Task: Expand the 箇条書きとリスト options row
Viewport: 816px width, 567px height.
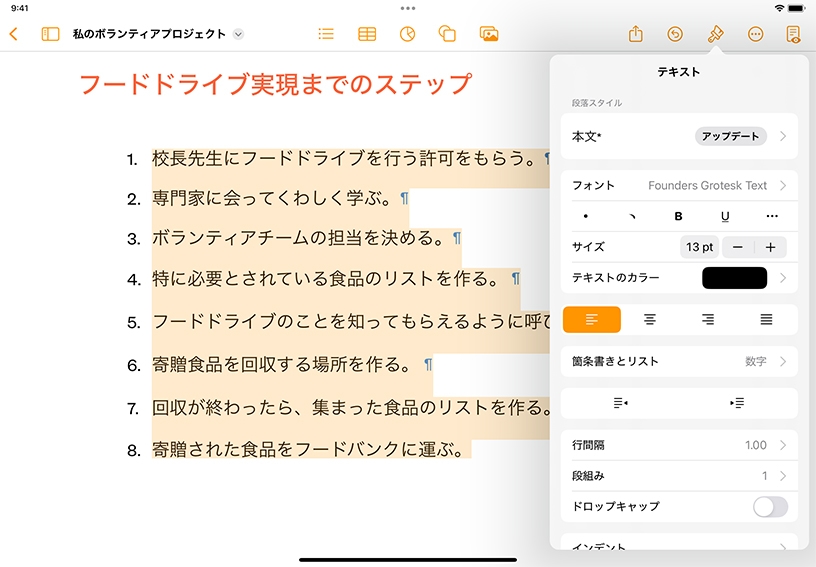Action: [680, 361]
